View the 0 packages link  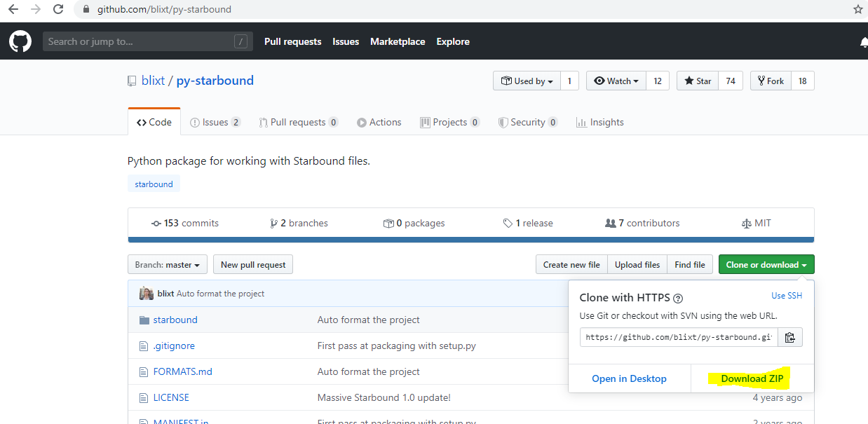pos(414,223)
